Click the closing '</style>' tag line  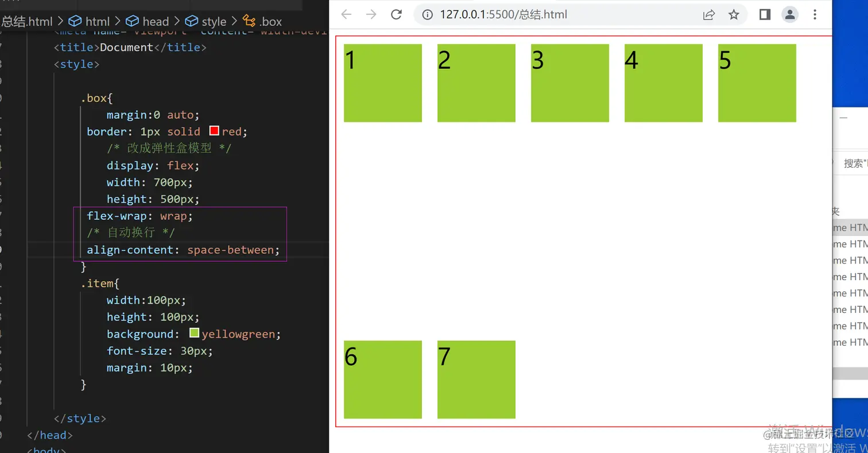pyautogui.click(x=80, y=419)
